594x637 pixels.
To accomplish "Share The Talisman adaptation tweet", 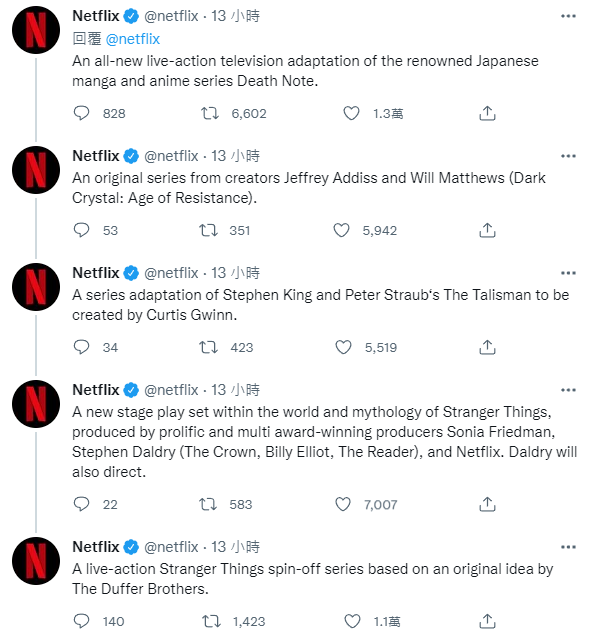I will tap(487, 347).
